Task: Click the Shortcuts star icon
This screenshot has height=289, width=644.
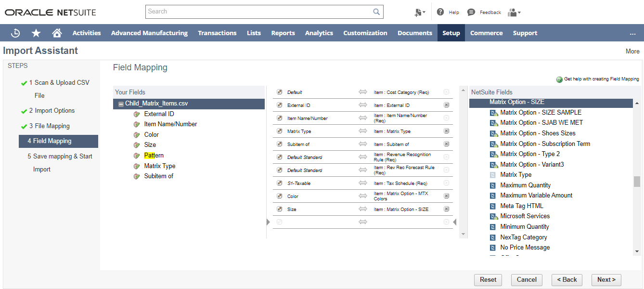Action: tap(36, 33)
